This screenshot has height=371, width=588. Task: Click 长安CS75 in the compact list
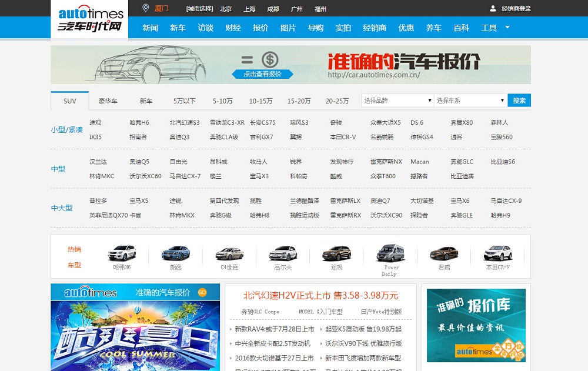(262, 123)
